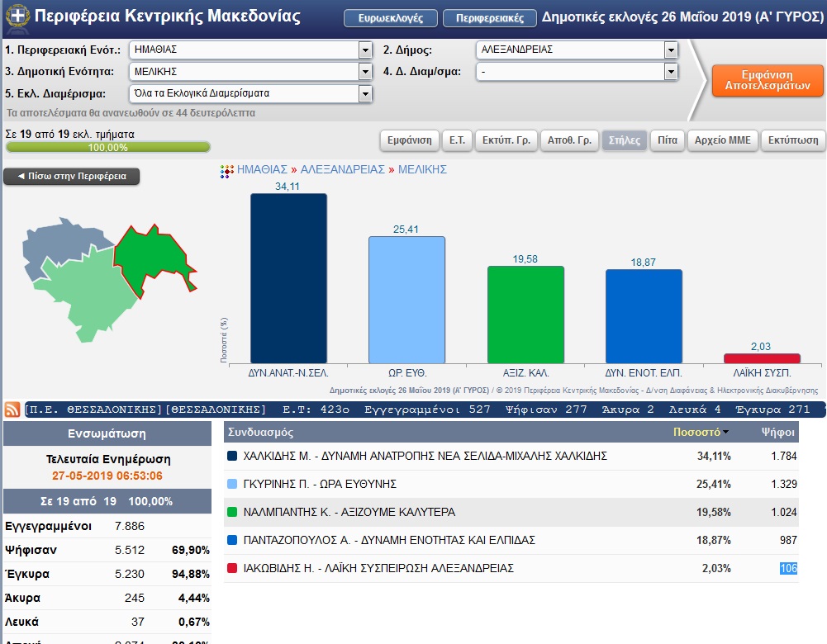Click the ΛΑΪΚΗ ΣΥΣΠ. chart axis label

click(x=762, y=373)
